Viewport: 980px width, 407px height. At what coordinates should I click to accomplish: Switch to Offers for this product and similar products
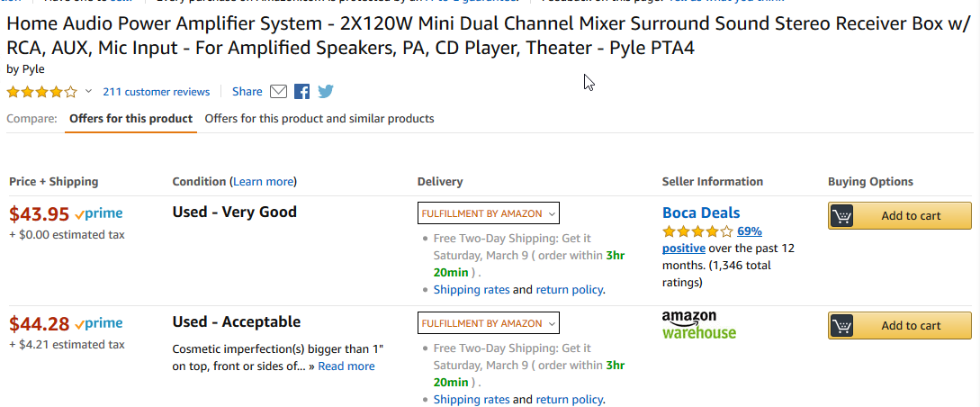click(319, 118)
